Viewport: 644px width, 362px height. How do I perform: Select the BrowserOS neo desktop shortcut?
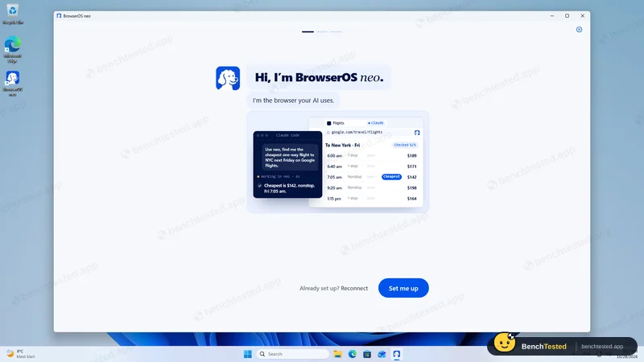pos(13,84)
